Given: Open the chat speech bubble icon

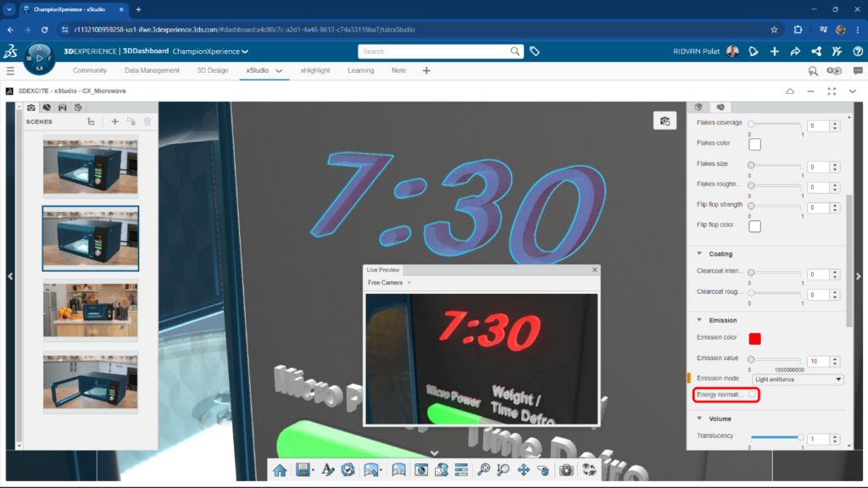Looking at the screenshot, I should [x=858, y=71].
